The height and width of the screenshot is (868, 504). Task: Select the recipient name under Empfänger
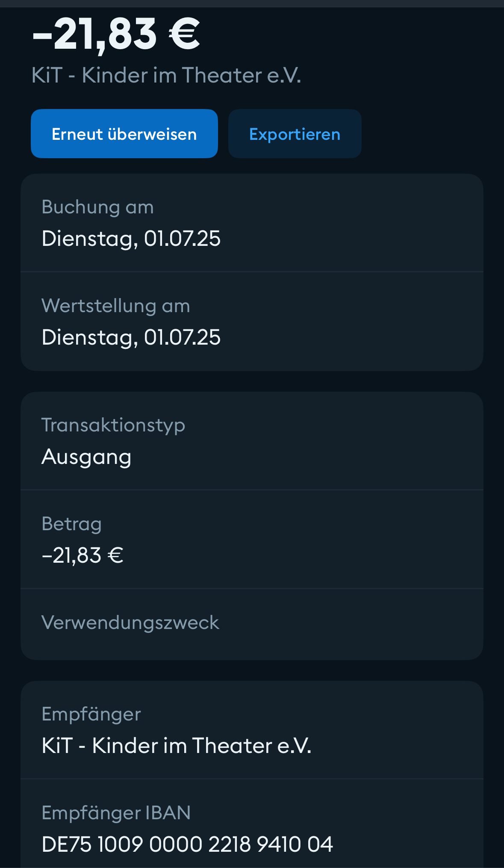(176, 746)
